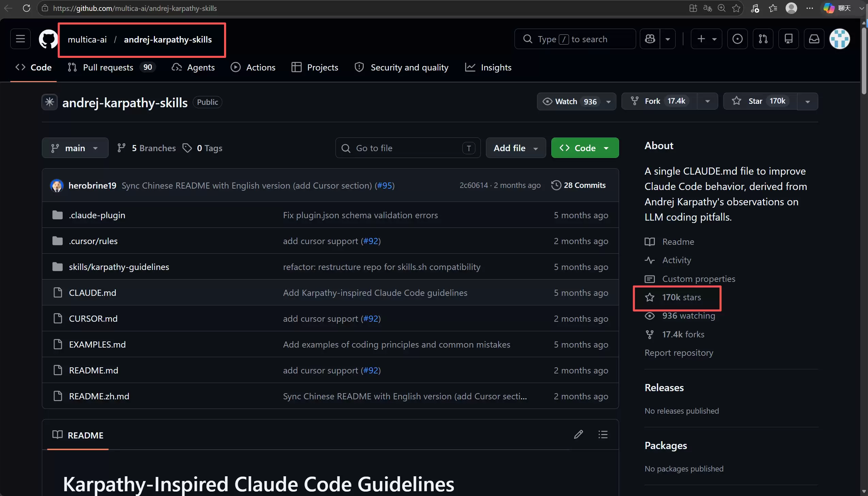868x496 pixels.
Task: Open the Readme link in About
Action: click(x=669, y=242)
